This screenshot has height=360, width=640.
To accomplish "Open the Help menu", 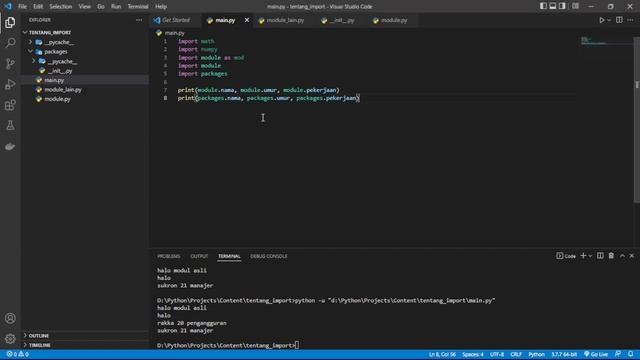I will (161, 7).
